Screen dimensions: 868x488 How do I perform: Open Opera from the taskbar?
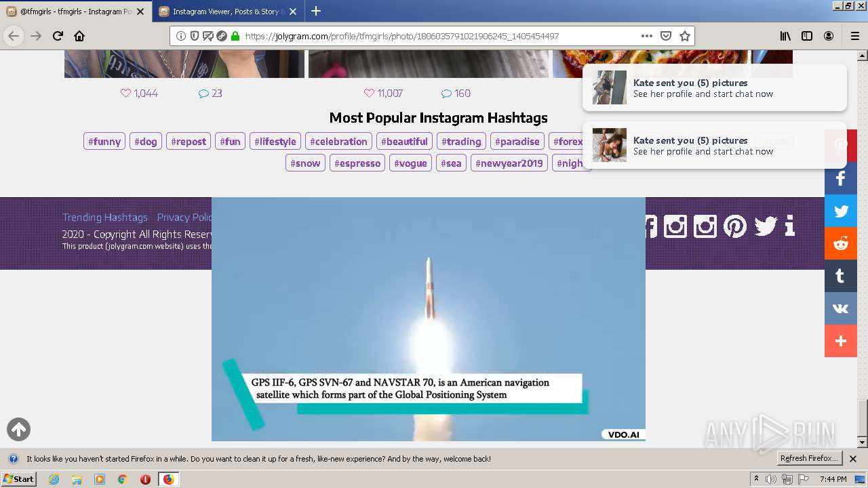[x=145, y=479]
